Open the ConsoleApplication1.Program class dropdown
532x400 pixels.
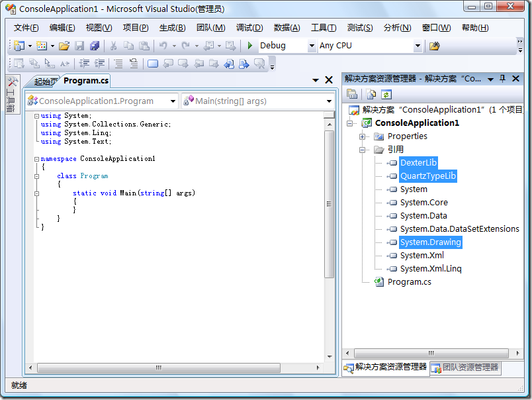pos(173,101)
